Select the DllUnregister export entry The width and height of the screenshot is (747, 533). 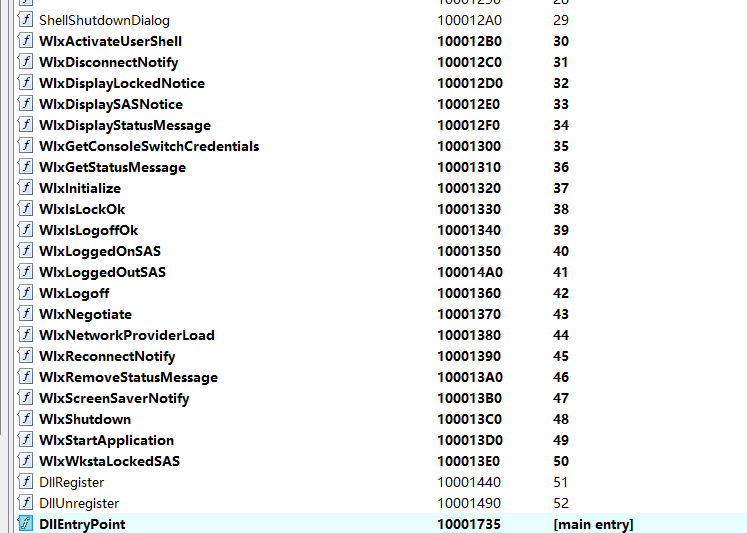(x=79, y=503)
